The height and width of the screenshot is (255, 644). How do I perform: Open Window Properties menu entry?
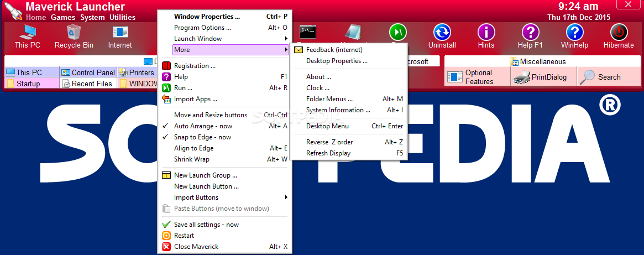pos(224,17)
